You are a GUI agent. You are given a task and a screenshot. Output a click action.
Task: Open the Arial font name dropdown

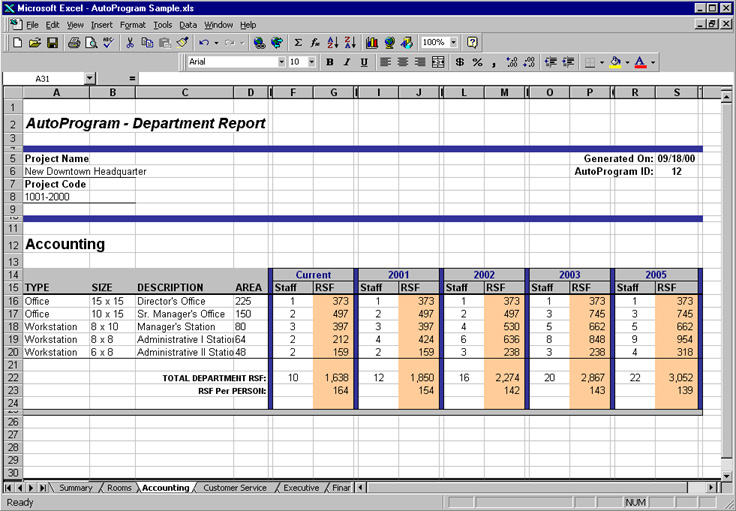click(281, 62)
